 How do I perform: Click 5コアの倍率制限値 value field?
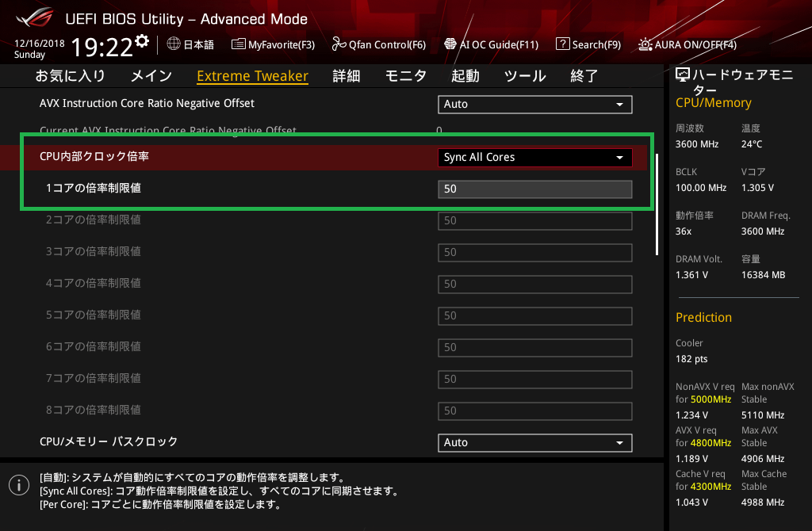point(534,315)
